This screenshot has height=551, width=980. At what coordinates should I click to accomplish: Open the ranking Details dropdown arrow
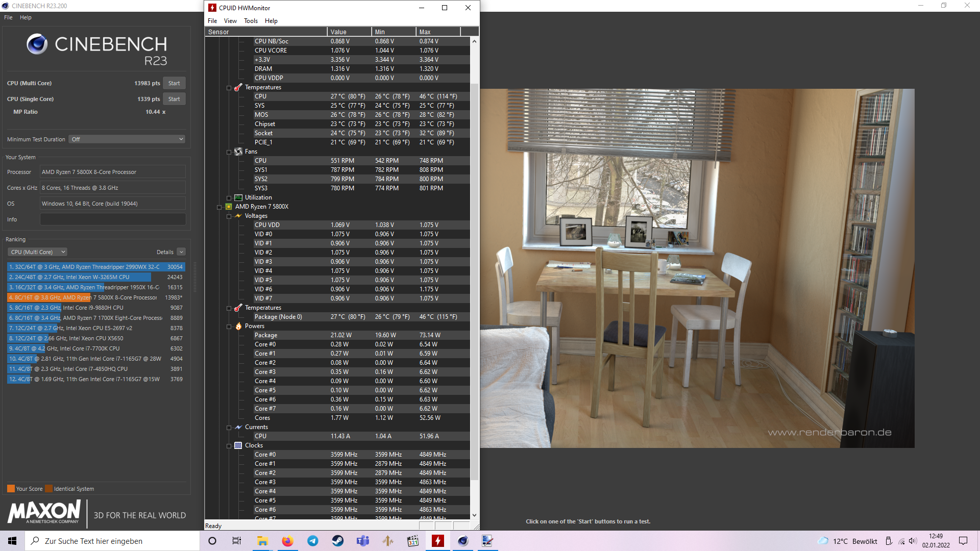click(x=181, y=252)
